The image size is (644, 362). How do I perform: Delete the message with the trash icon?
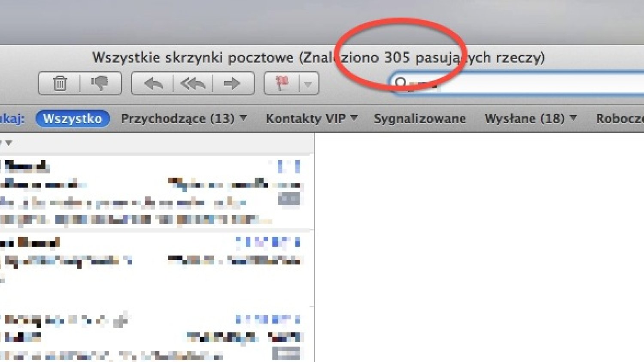pyautogui.click(x=60, y=83)
